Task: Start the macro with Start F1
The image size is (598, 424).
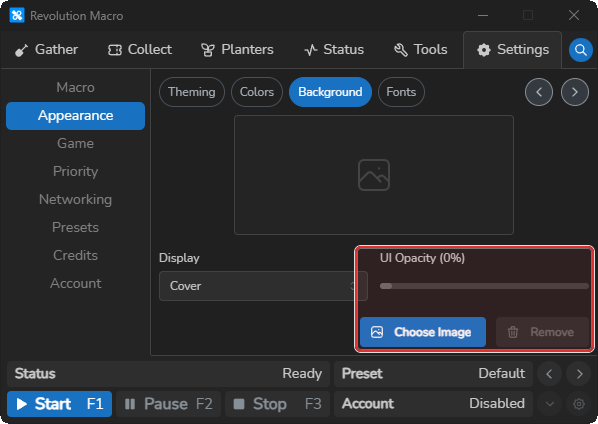Action: 59,404
